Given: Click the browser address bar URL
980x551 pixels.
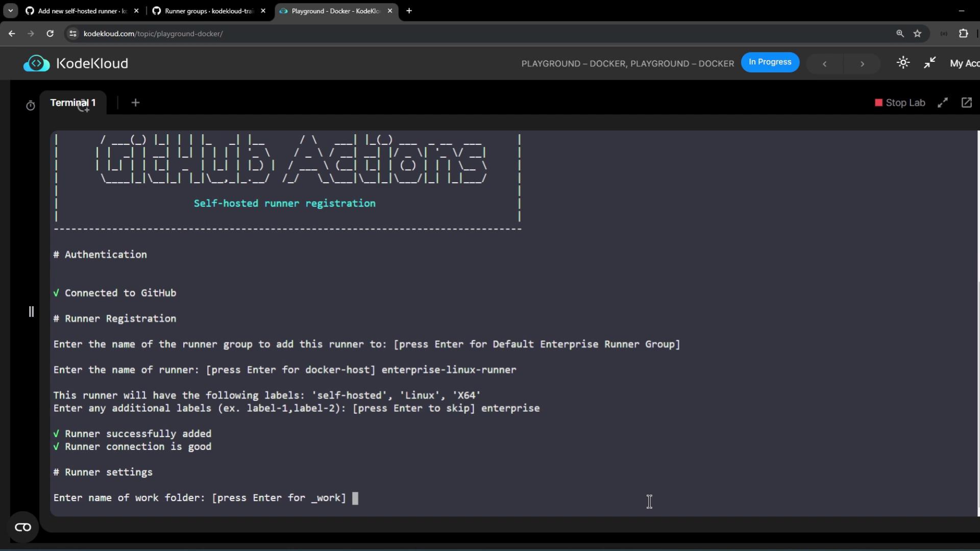Looking at the screenshot, I should [153, 34].
